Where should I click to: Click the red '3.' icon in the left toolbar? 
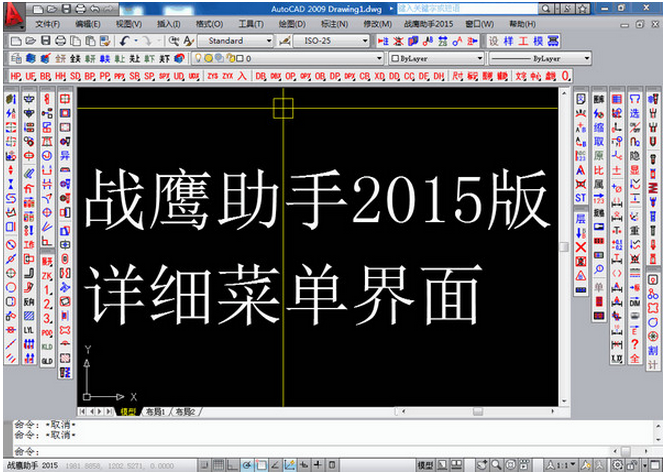pos(47,318)
